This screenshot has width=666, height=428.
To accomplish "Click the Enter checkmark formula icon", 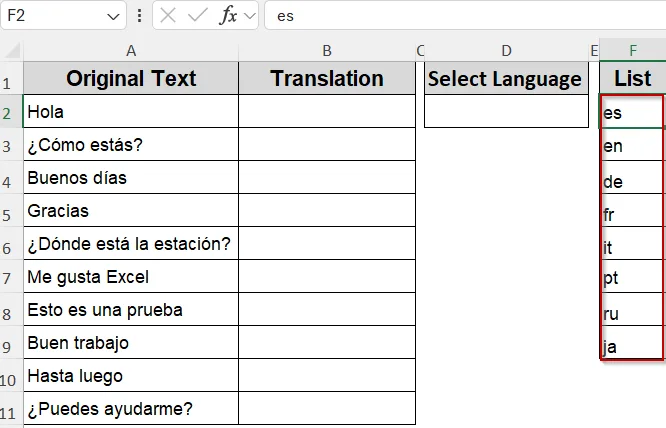I will coord(198,16).
